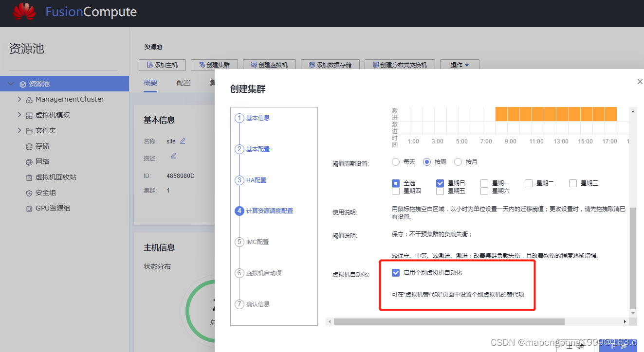Image resolution: width=644 pixels, height=352 pixels.
Task: Go to wizard step 虚拟机启动项
Action: point(258,273)
